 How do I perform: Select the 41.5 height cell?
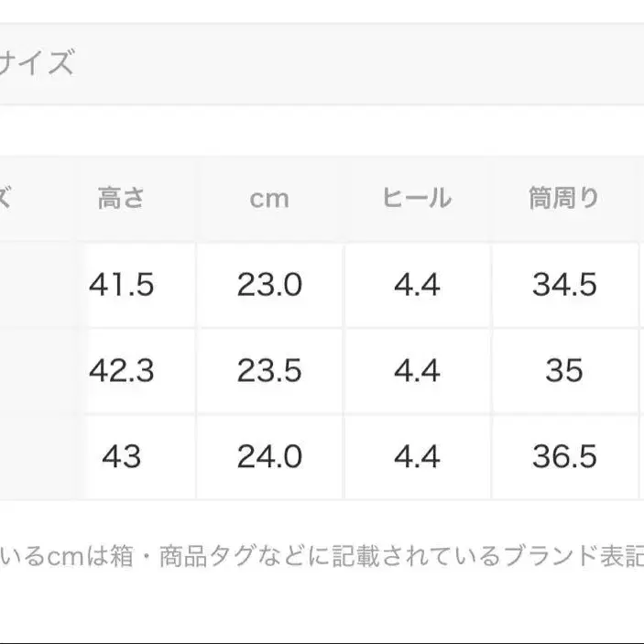point(122,285)
